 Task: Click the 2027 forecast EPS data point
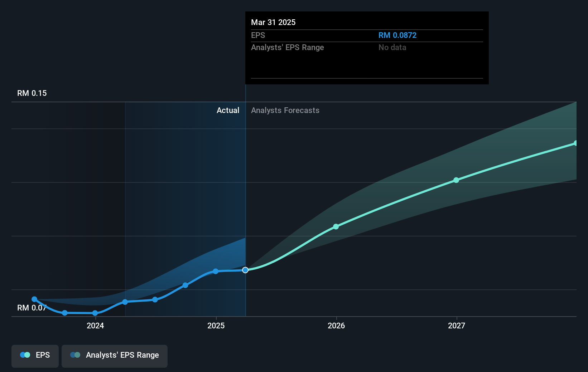coord(456,180)
